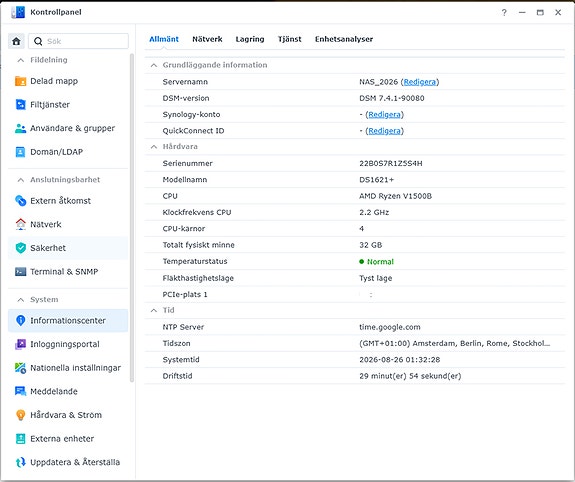This screenshot has height=482, width=575.
Task: Click Redigera link for QuickConnect ID
Action: pyautogui.click(x=384, y=131)
